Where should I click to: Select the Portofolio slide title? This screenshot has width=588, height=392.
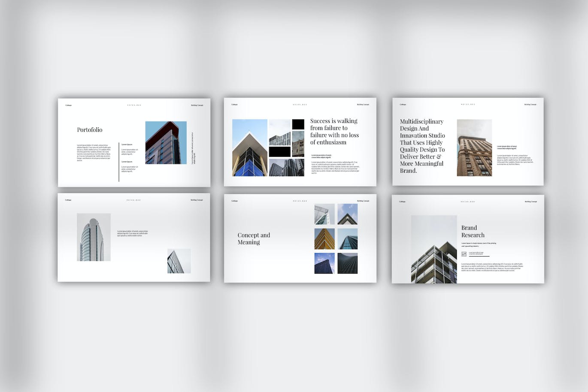(90, 130)
